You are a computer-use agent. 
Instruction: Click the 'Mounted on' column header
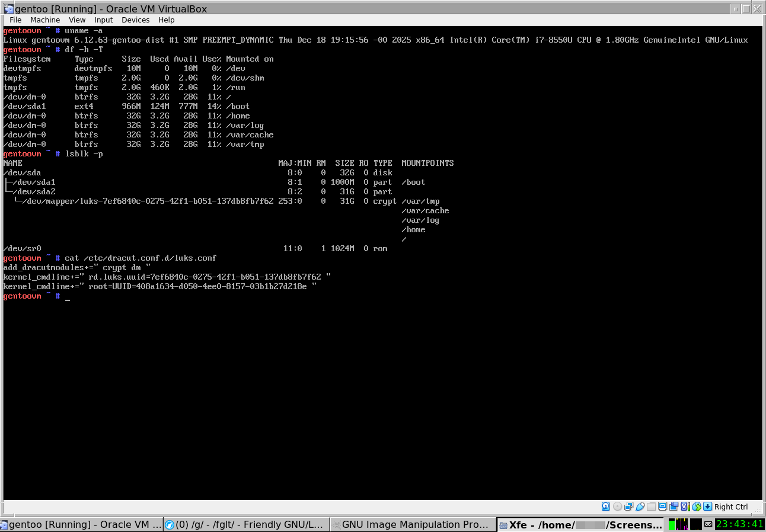pyautogui.click(x=250, y=59)
